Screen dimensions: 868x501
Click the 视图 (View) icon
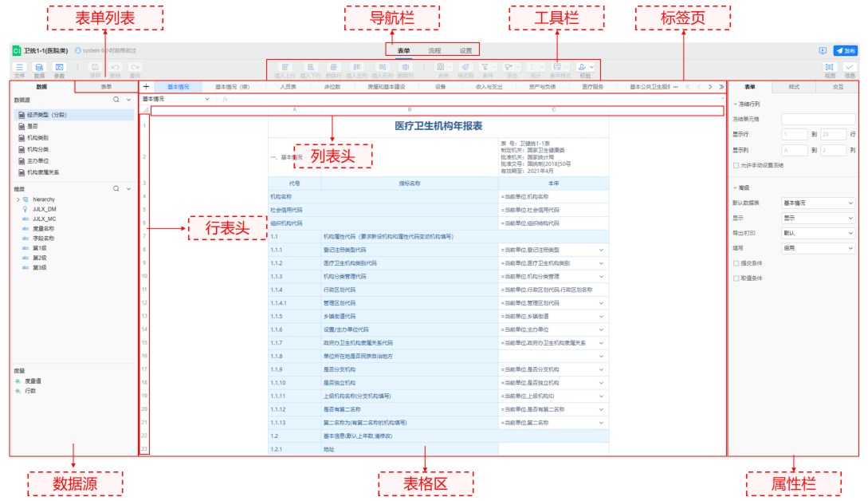(829, 68)
